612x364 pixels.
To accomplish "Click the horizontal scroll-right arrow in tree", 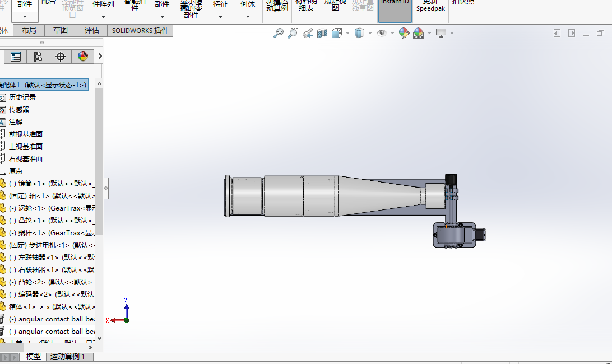I will click(x=90, y=347).
